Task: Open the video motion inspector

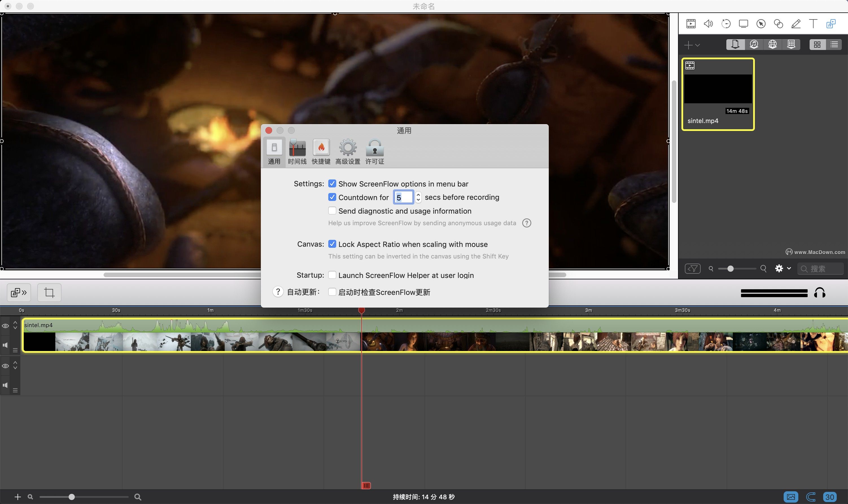Action: click(x=726, y=24)
